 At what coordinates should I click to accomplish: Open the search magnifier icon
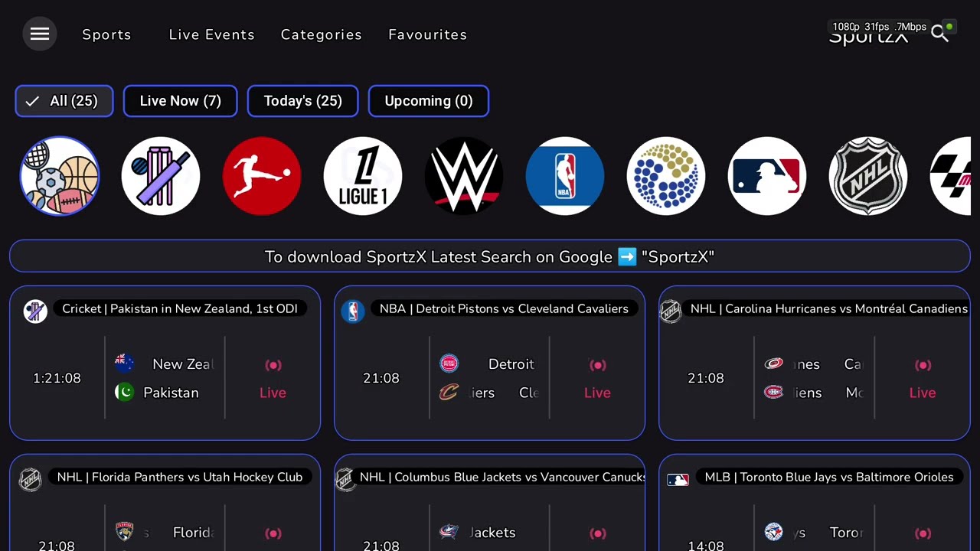click(x=939, y=34)
